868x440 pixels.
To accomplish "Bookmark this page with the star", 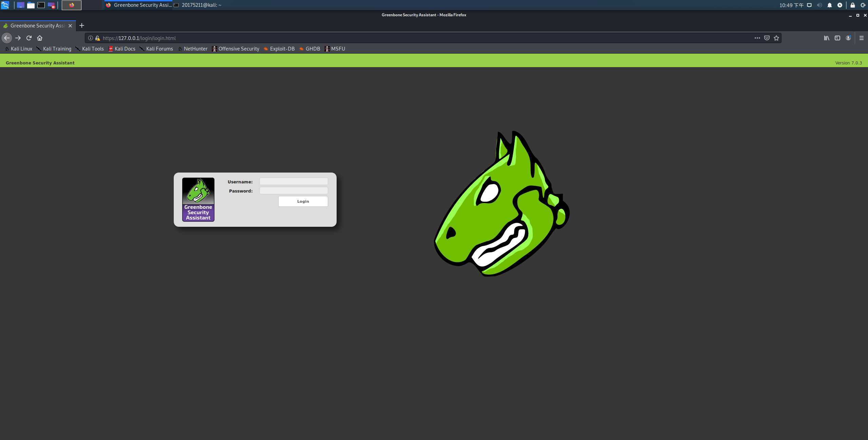I will (x=776, y=38).
